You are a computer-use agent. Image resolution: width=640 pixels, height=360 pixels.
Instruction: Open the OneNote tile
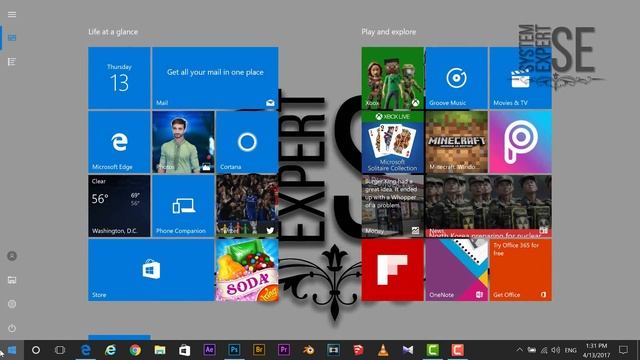click(456, 270)
